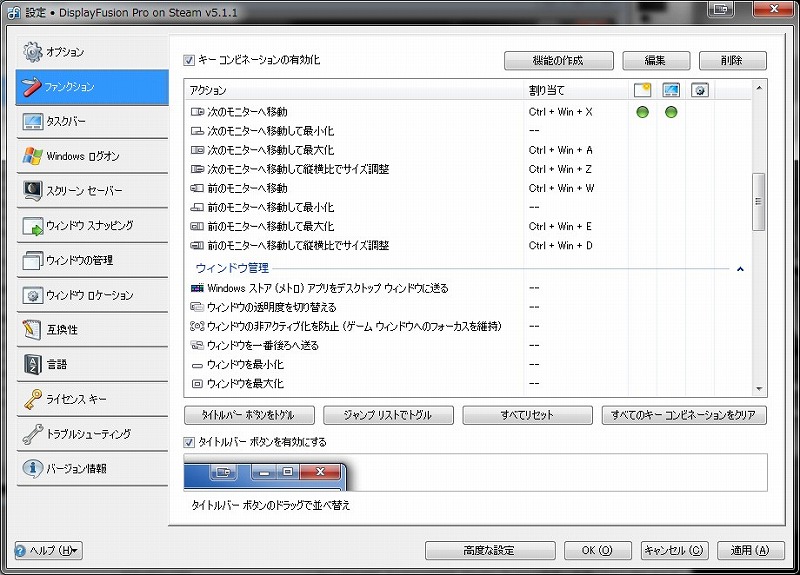Click the maximize button in titlebar preview
The height and width of the screenshot is (575, 800).
[x=288, y=472]
